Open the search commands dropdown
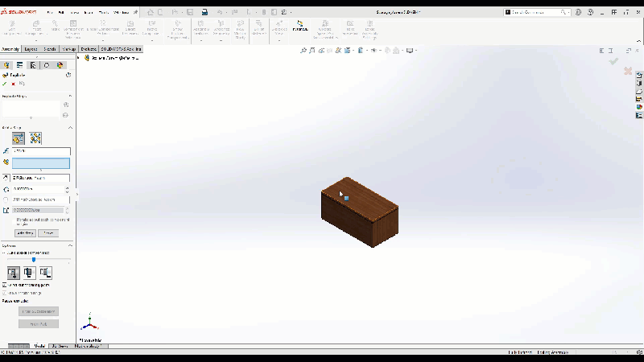The image size is (644, 362). 568,12
